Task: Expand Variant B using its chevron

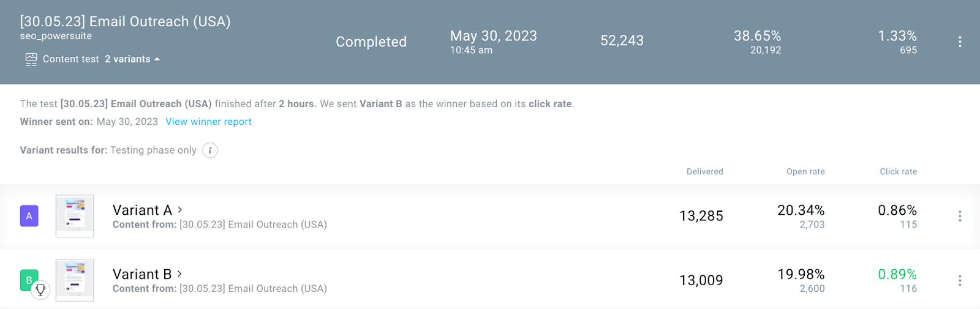Action: tap(180, 274)
